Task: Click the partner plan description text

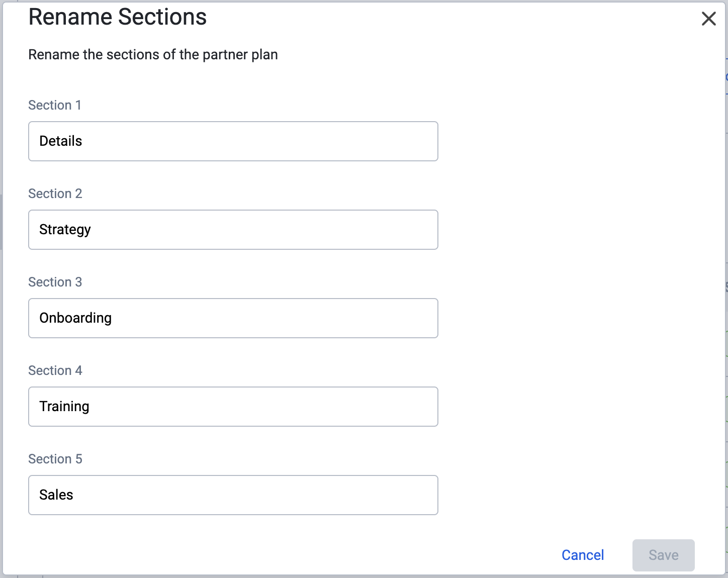Action: (x=153, y=54)
